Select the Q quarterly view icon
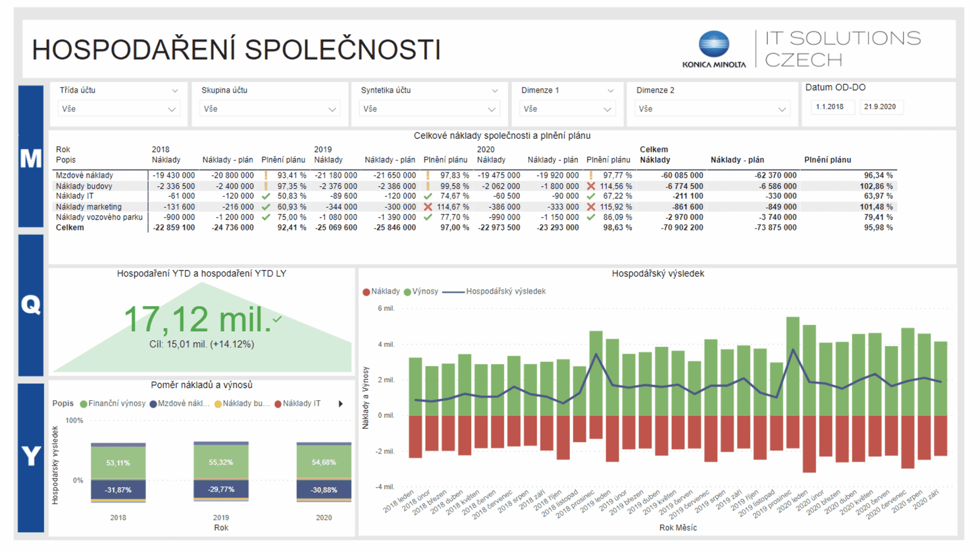This screenshot has height=551, width=980. tap(31, 305)
